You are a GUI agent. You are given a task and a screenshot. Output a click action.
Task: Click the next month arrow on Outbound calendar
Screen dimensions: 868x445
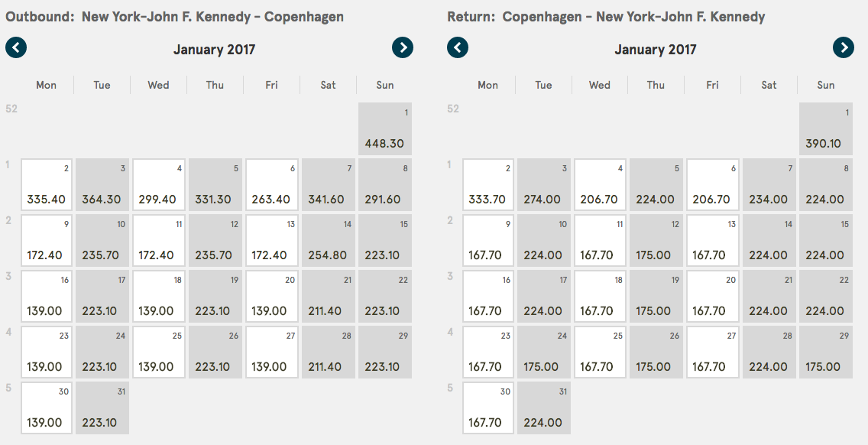403,47
